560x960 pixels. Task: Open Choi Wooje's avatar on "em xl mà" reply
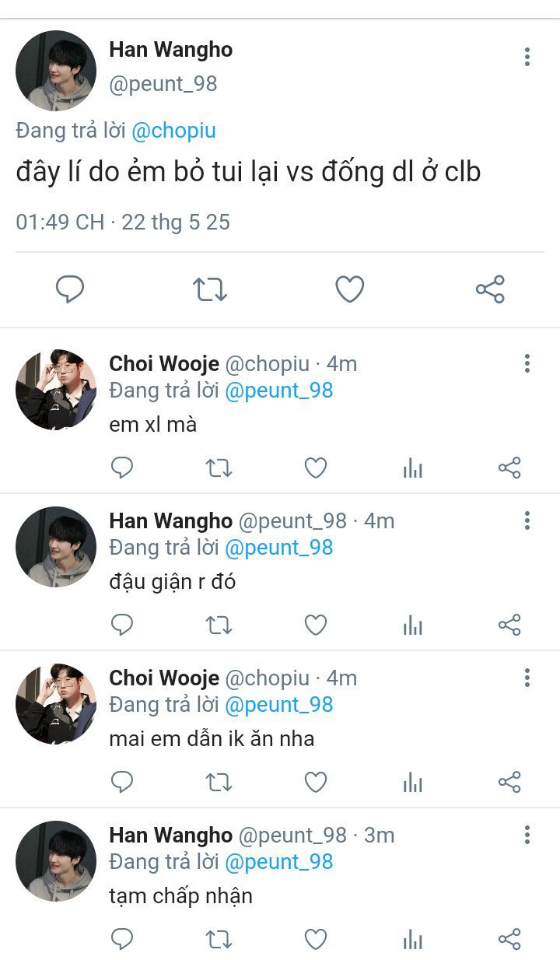pos(56,390)
